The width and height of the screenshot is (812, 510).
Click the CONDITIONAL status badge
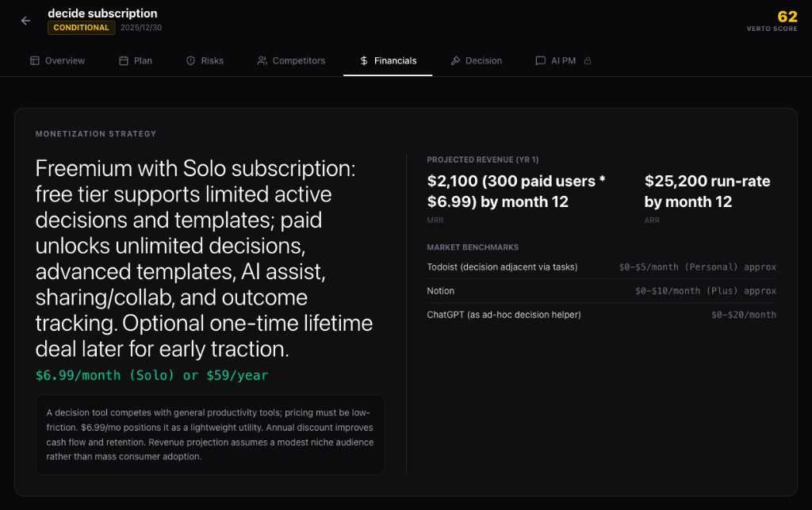point(81,28)
